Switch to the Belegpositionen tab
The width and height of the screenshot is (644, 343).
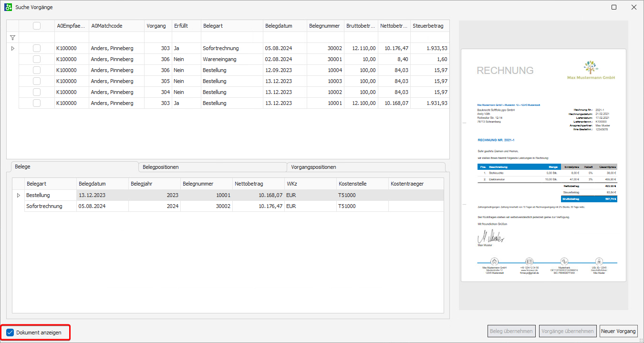click(x=212, y=167)
